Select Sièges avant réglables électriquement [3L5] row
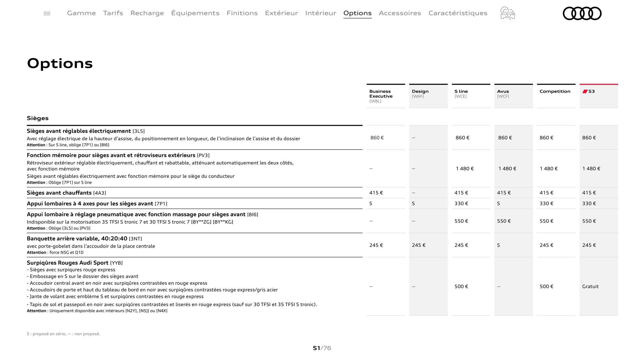644x362 pixels. 194,138
